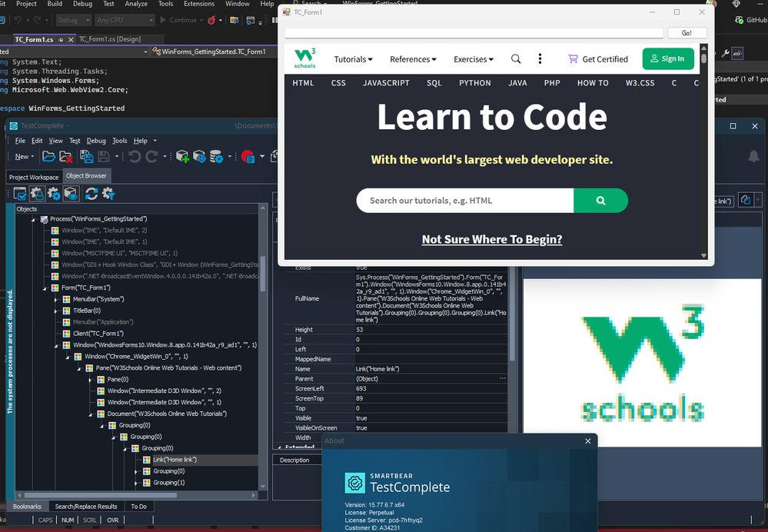This screenshot has height=532, width=768.
Task: Click the magnifier search icon in W3Schools navbar
Action: coord(516,58)
